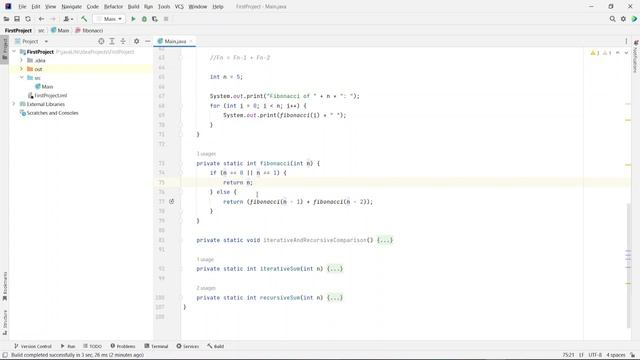Run Main with the green play icon
Screen dimensions: 640x360
point(133,19)
